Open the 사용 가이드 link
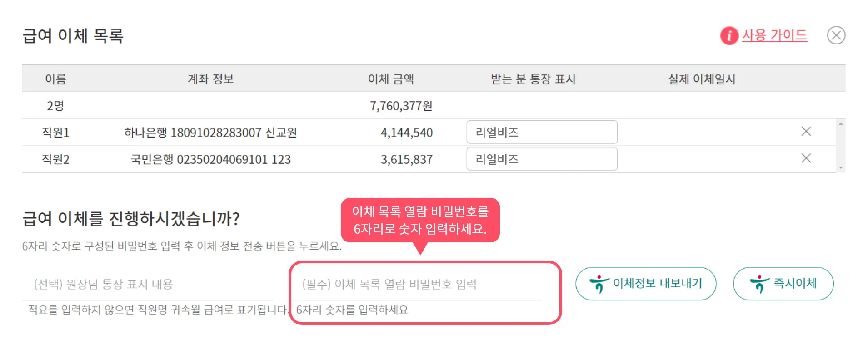The height and width of the screenshot is (349, 868). 774,35
